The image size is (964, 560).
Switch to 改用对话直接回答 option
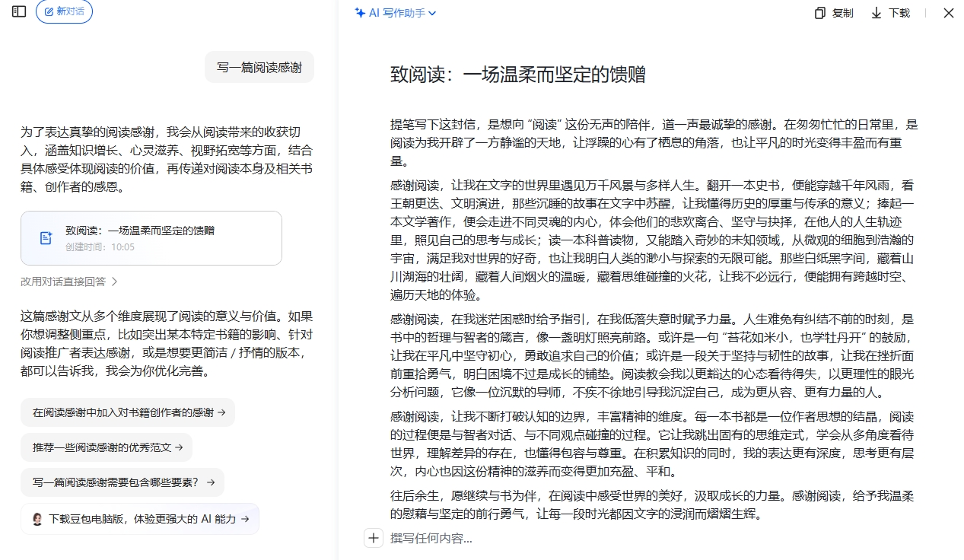[63, 282]
